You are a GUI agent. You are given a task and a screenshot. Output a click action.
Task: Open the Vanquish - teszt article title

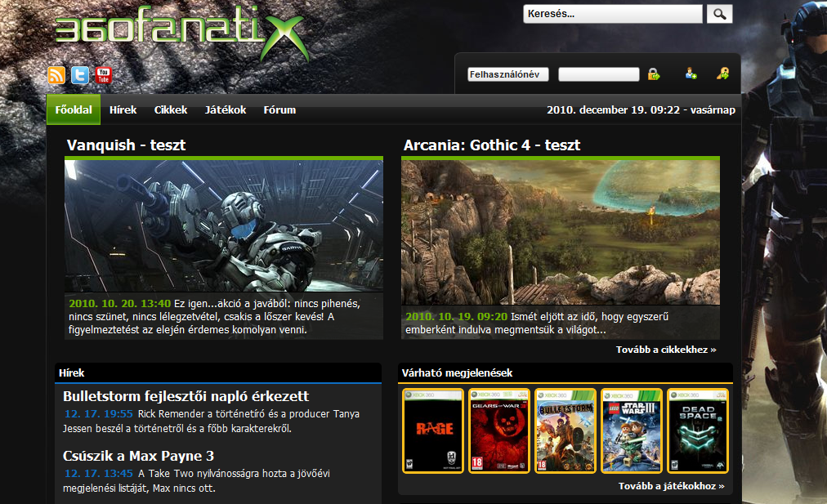[126, 145]
